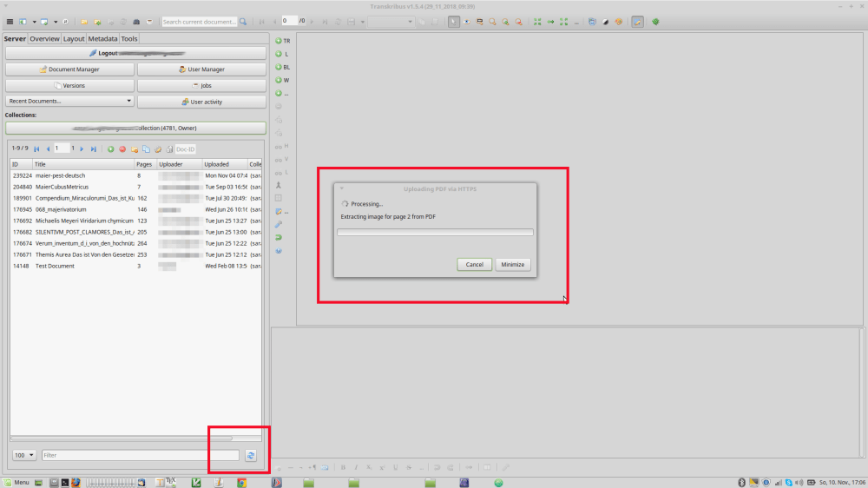Cancel the PDF upload dialog
Screen dimensions: 868x488
475,265
